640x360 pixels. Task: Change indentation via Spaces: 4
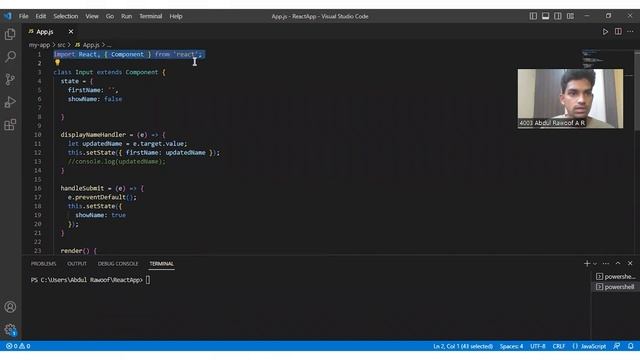click(x=511, y=346)
